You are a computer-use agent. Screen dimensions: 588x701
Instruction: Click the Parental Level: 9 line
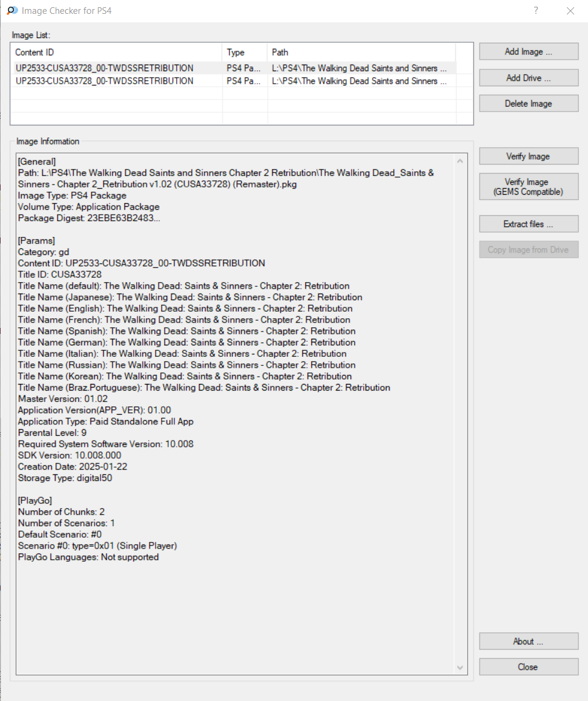click(52, 433)
